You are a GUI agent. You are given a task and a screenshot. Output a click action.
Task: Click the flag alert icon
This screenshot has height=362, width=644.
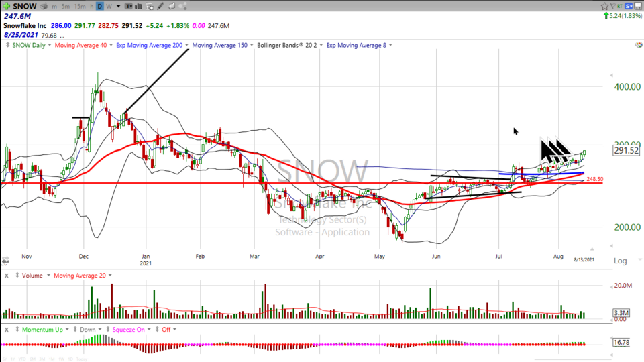tap(613, 6)
